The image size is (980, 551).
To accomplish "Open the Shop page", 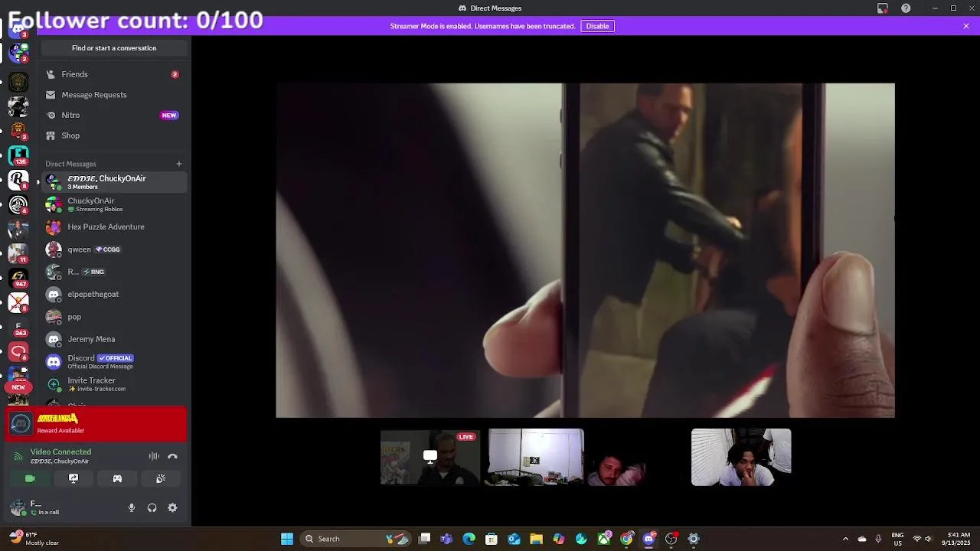I will click(114, 135).
